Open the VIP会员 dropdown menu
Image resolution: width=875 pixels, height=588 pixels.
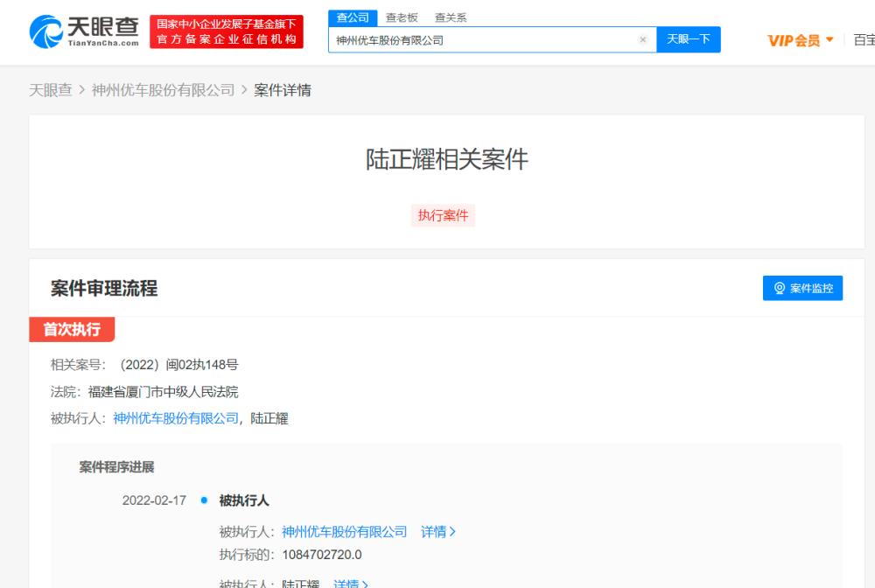801,40
